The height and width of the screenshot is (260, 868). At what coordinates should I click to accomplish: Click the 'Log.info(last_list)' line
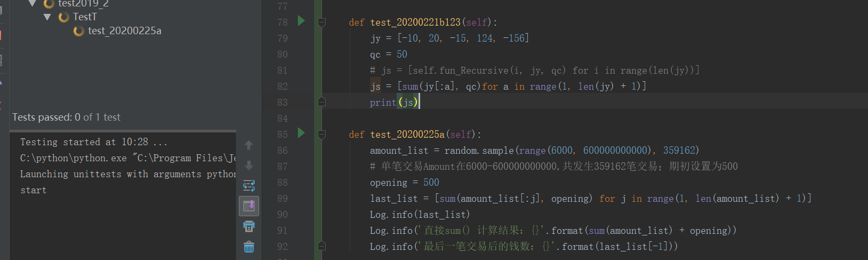pos(420,215)
